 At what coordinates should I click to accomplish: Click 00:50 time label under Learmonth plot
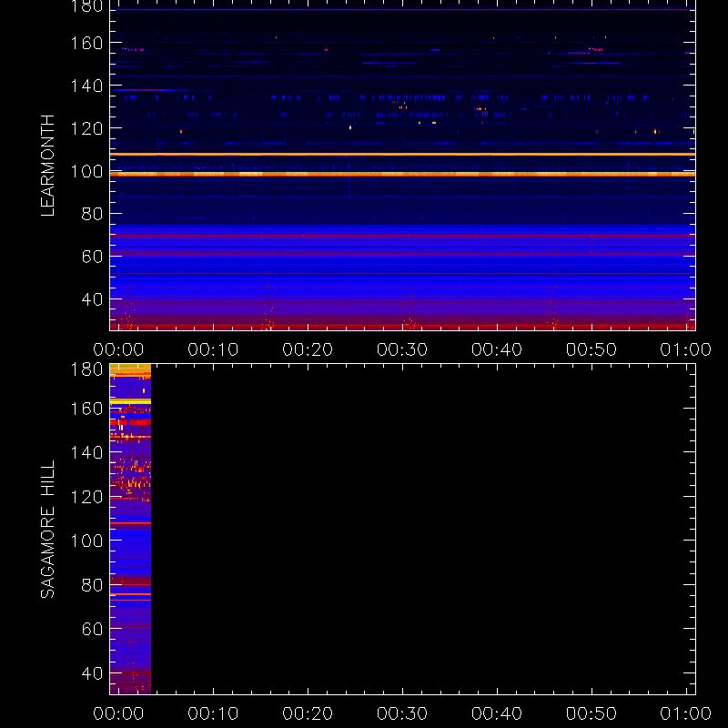point(591,349)
